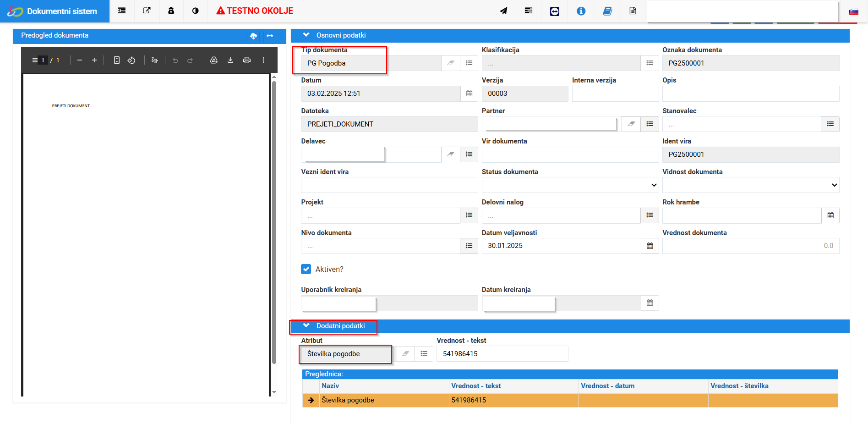Click the cloud upload icon in Predogled dokumenta
This screenshot has height=424, width=868.
[x=253, y=36]
